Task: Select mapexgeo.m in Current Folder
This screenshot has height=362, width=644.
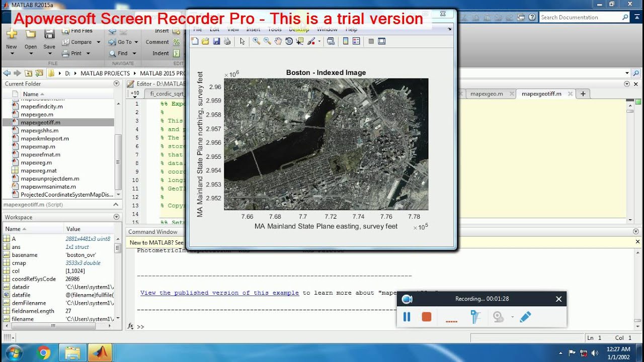Action: tap(37, 115)
